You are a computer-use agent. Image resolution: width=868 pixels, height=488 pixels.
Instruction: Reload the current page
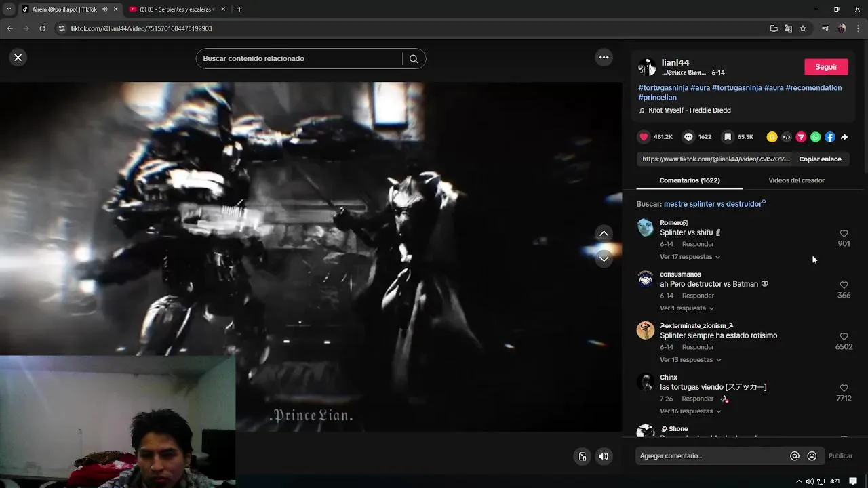pos(42,28)
